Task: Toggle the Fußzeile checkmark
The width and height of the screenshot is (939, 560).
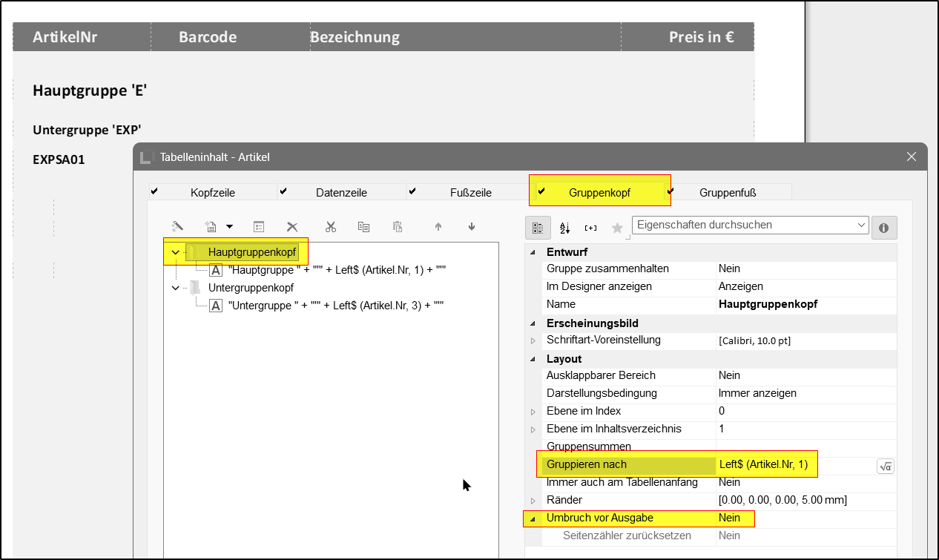Action: tap(412, 191)
